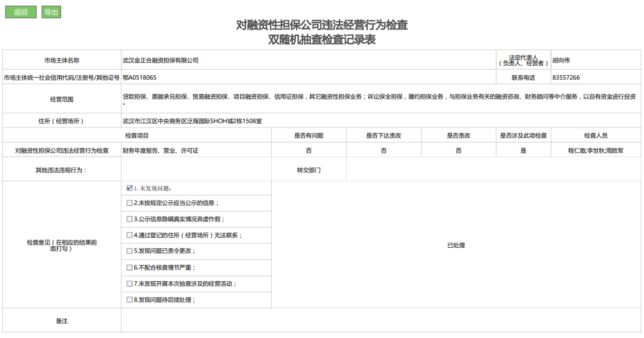
Task: Click the 市场主体统一社会信用代码/注册号/其他证号 label
Action: 62,77
